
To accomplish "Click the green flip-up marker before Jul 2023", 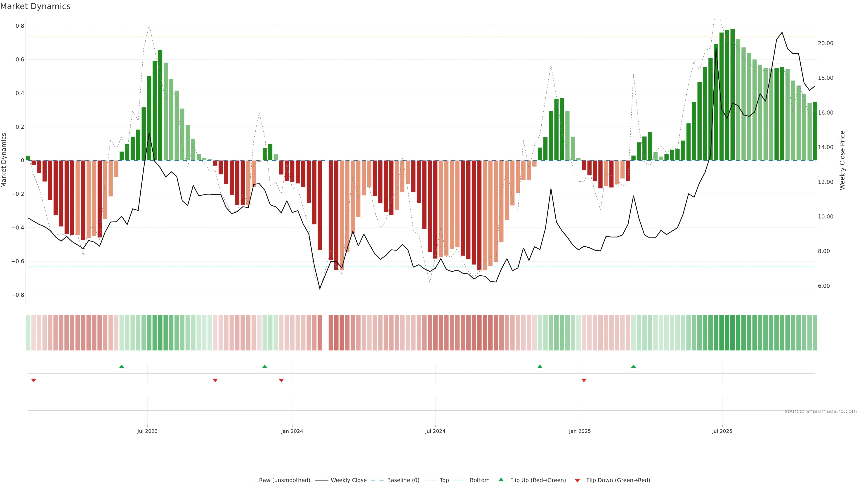I will 122,366.
